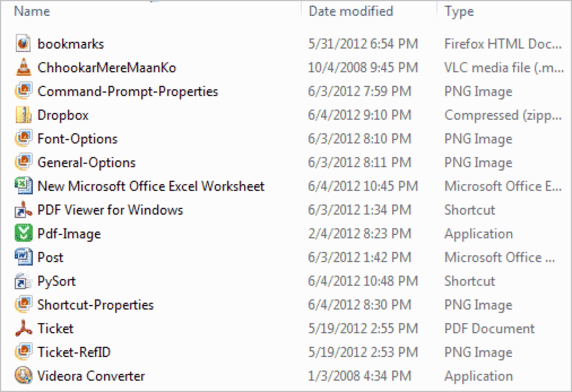This screenshot has width=572, height=392.
Task: Click the PDF Viewer for Windows shortcut icon
Action: tap(23, 210)
